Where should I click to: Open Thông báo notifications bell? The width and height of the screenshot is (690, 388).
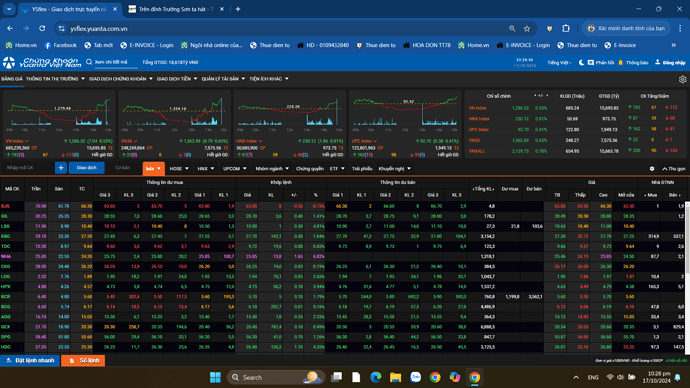click(633, 62)
